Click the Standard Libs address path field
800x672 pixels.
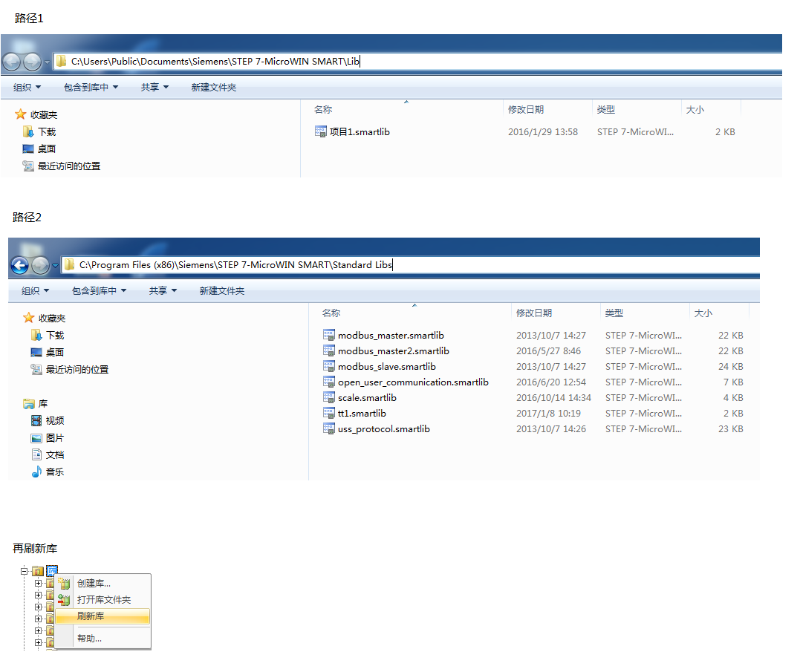tap(410, 264)
